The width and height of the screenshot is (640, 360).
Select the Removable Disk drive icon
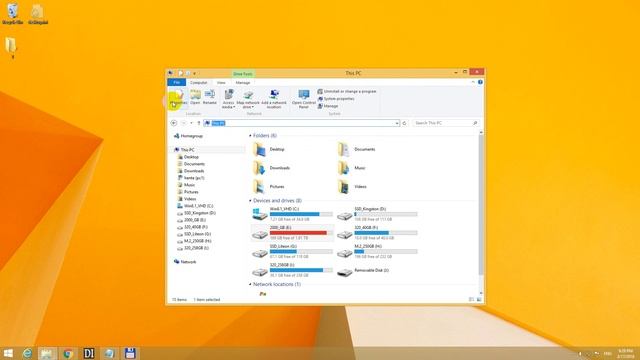pyautogui.click(x=344, y=271)
